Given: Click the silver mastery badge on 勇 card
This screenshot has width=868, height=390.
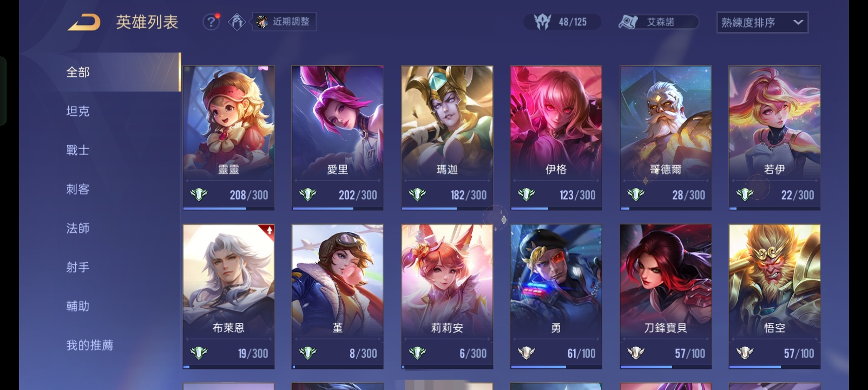Looking at the screenshot, I should pyautogui.click(x=527, y=353).
